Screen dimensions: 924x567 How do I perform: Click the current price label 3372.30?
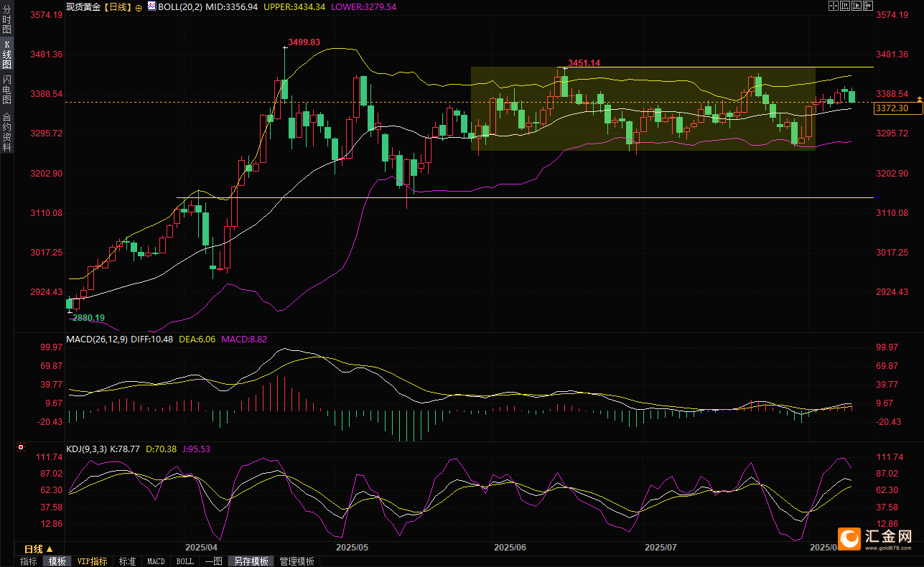tap(892, 108)
